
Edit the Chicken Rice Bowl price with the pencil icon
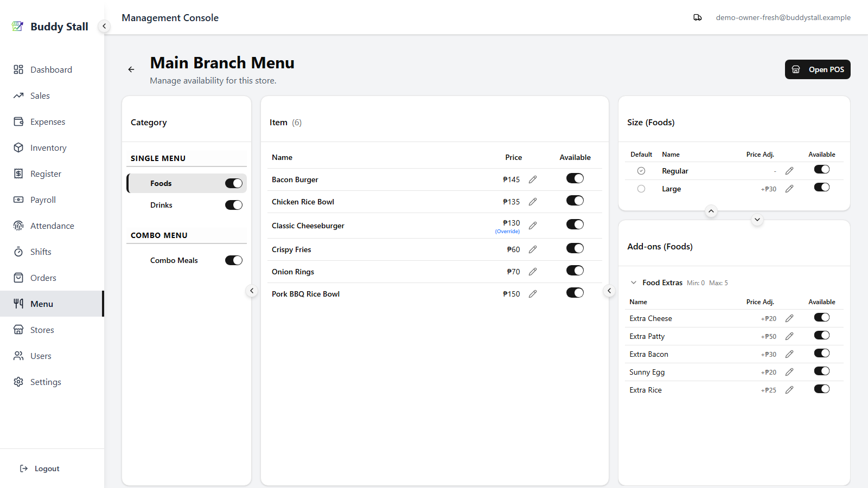533,202
